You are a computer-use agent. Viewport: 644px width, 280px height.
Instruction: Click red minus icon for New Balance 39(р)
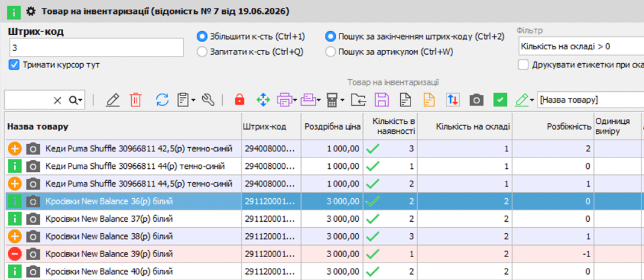click(14, 254)
